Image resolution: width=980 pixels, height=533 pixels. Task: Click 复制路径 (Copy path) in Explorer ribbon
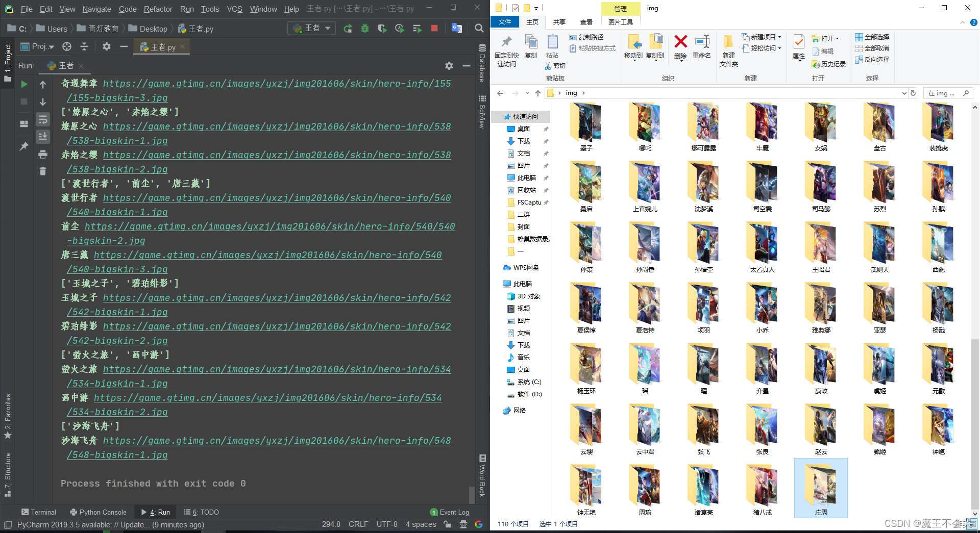click(x=586, y=37)
